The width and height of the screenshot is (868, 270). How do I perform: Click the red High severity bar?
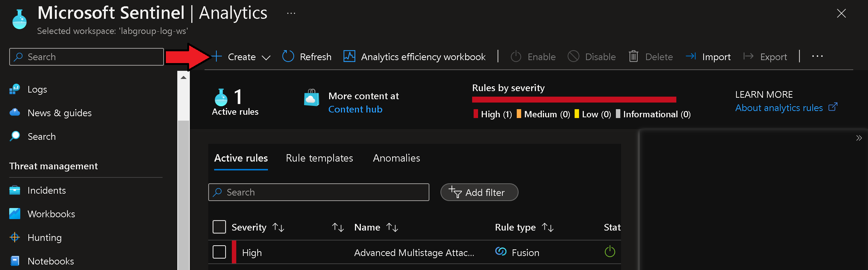point(574,100)
